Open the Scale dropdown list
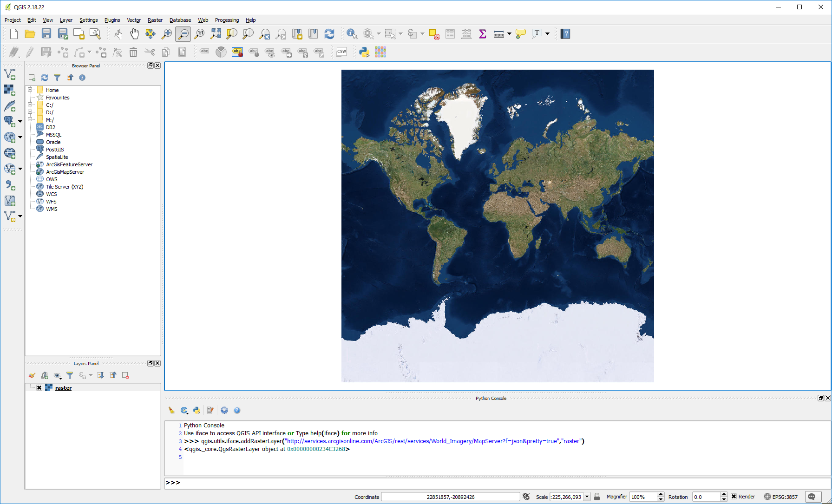This screenshot has width=832, height=504. pos(587,497)
